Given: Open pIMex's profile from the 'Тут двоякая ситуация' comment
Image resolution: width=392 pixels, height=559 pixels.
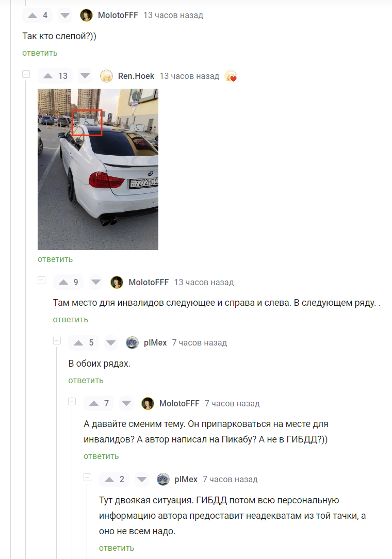Looking at the screenshot, I should tap(186, 480).
